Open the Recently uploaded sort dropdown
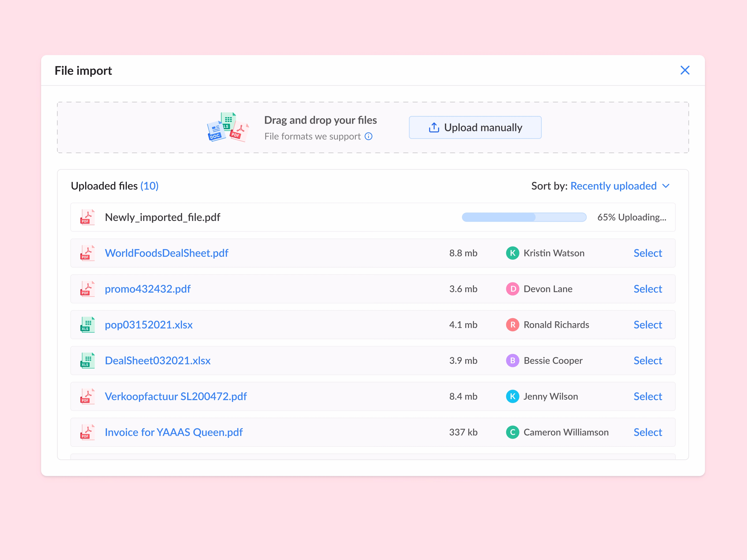This screenshot has width=747, height=560. [x=620, y=186]
